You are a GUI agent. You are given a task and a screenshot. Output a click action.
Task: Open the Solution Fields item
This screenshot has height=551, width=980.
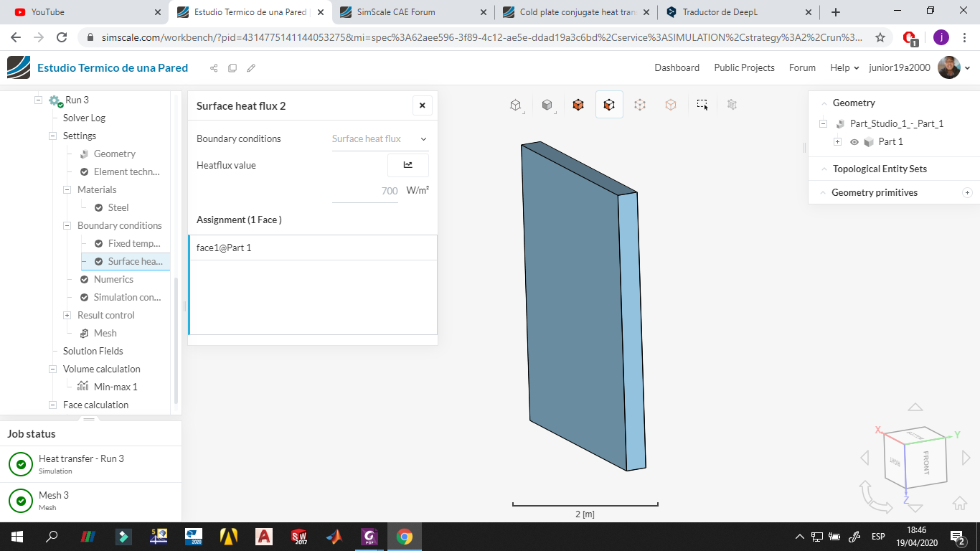coord(93,351)
